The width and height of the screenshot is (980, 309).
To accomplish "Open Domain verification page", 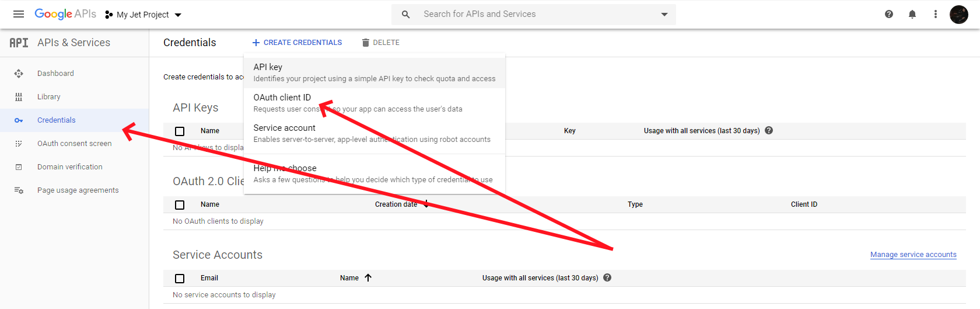I will pyautogui.click(x=70, y=167).
